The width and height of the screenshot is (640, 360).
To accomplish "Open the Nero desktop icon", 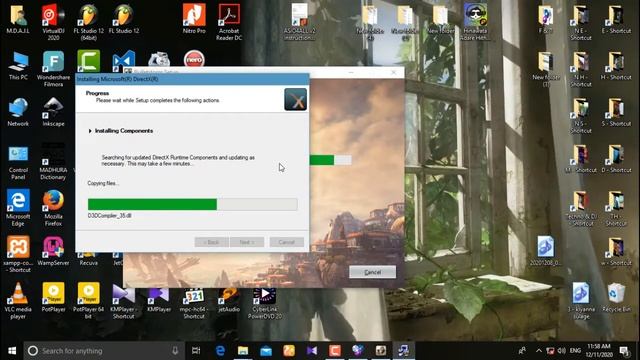I will point(194,59).
